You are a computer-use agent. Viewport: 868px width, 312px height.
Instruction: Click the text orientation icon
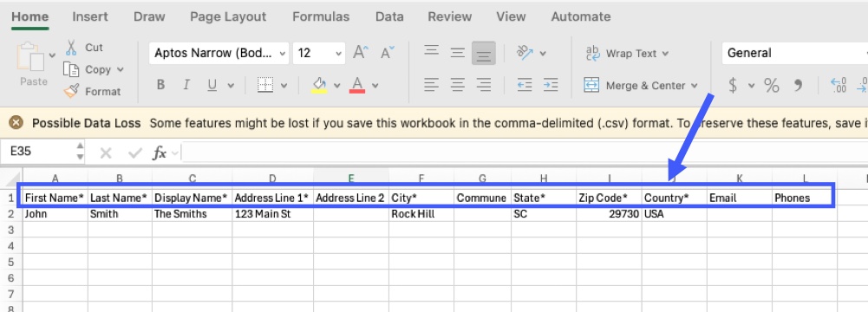point(525,53)
